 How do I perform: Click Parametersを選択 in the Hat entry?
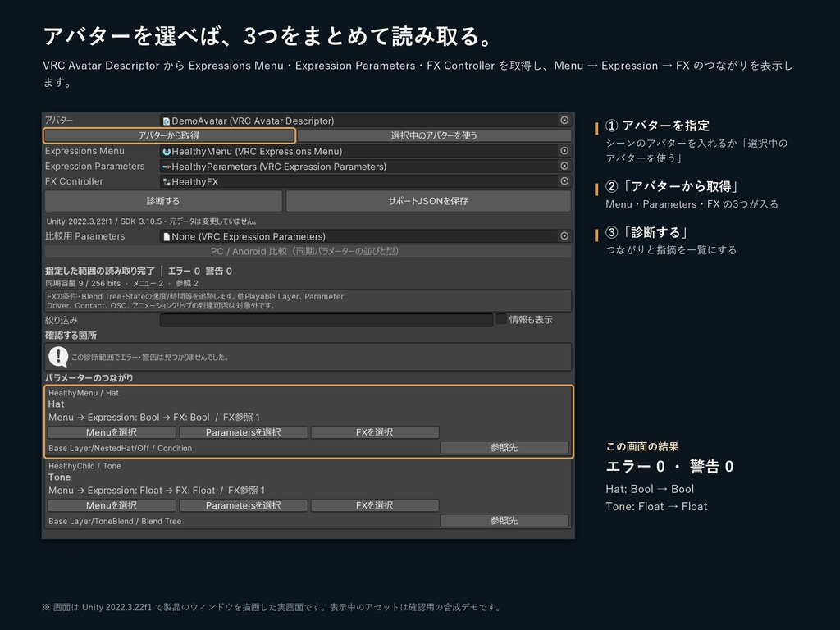[x=243, y=432]
